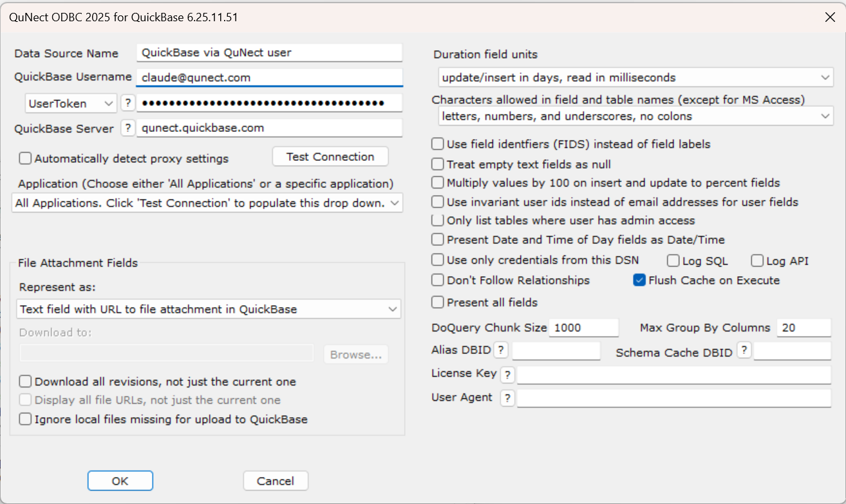Click the '?' help button for QuickBase Server
846x504 pixels.
[x=127, y=128]
